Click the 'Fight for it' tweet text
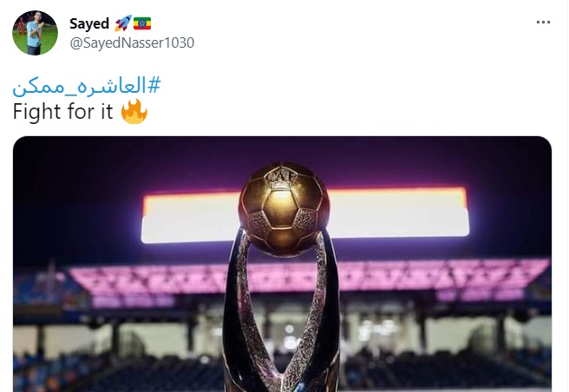This screenshot has height=392, width=569. point(62,111)
